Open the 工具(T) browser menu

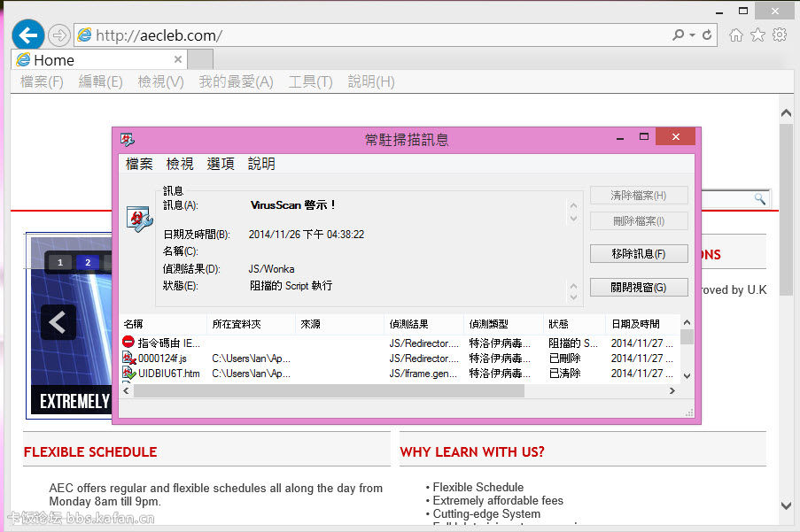[311, 81]
